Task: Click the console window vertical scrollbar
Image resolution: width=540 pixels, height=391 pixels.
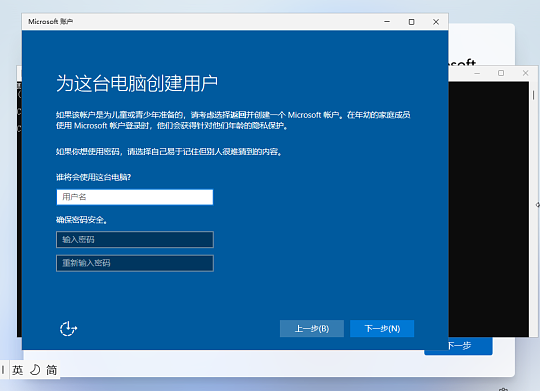Action: click(x=533, y=209)
